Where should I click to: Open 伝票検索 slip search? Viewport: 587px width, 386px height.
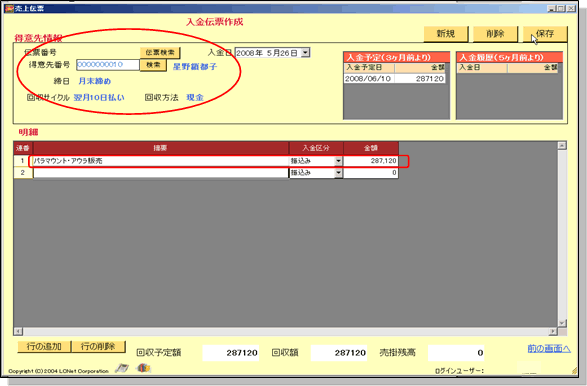pyautogui.click(x=160, y=53)
